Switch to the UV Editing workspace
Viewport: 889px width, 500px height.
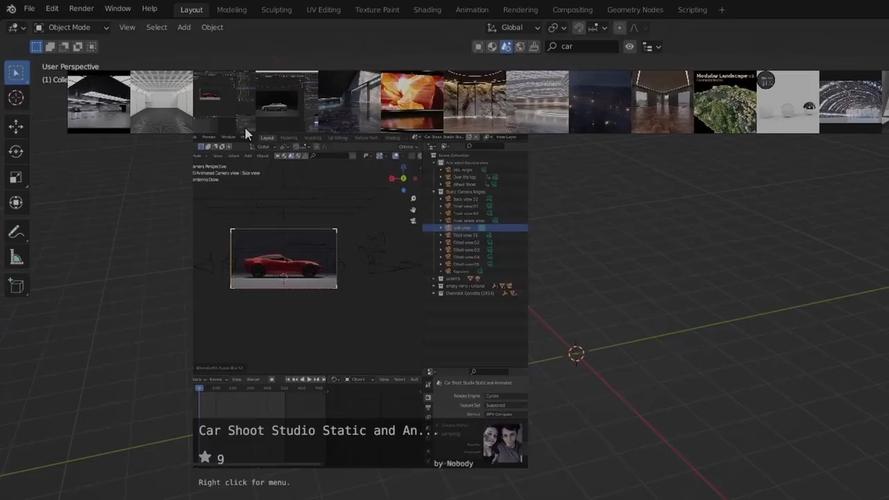coord(324,10)
